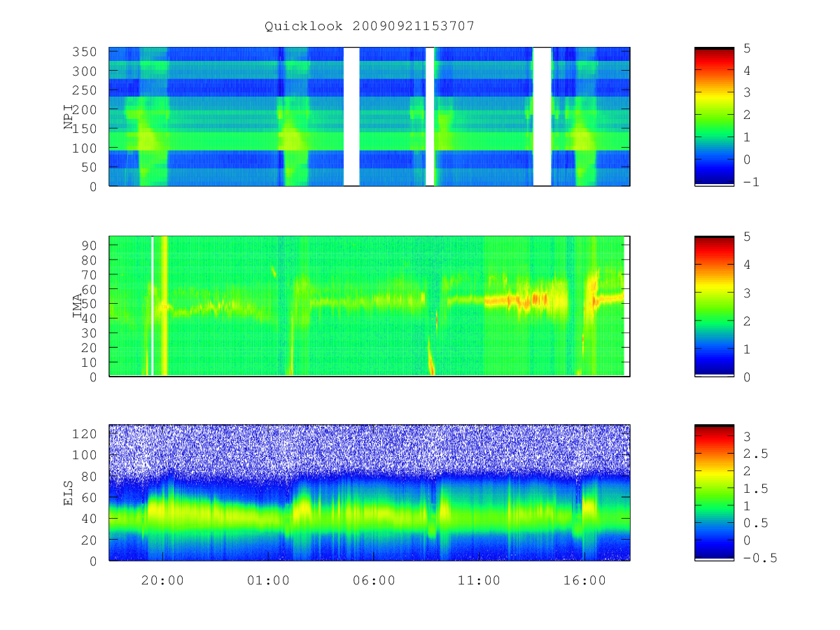Screen dimensions: 840x630
Task: Click the IMA panel colorbar
Action: 714,307
